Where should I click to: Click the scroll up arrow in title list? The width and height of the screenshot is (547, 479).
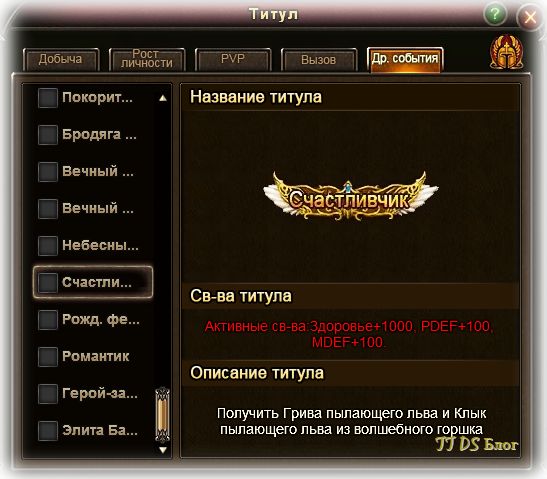pos(163,98)
